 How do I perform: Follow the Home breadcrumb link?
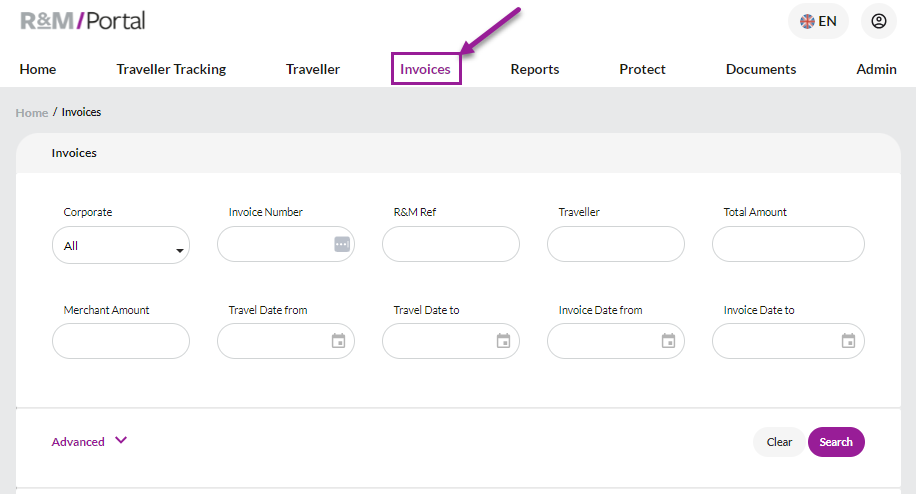pos(32,113)
